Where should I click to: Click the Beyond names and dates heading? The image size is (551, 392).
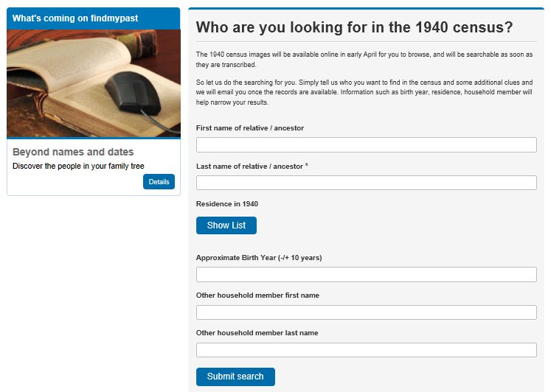73,152
